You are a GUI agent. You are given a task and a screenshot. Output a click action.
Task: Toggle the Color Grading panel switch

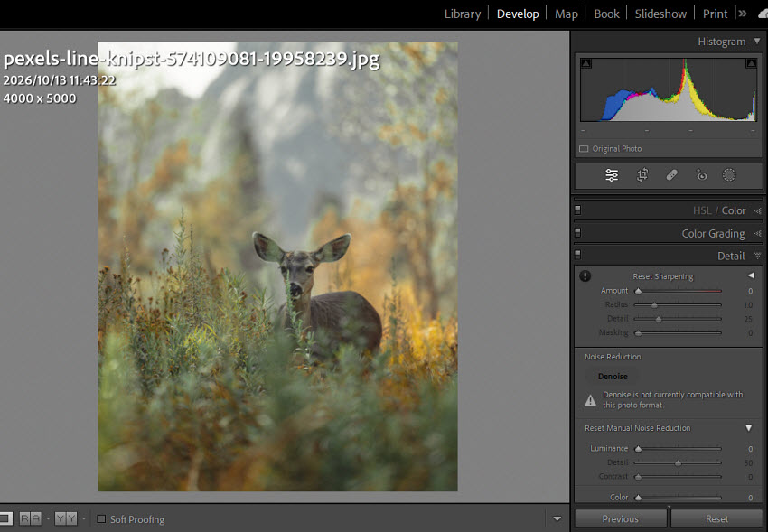pos(577,232)
